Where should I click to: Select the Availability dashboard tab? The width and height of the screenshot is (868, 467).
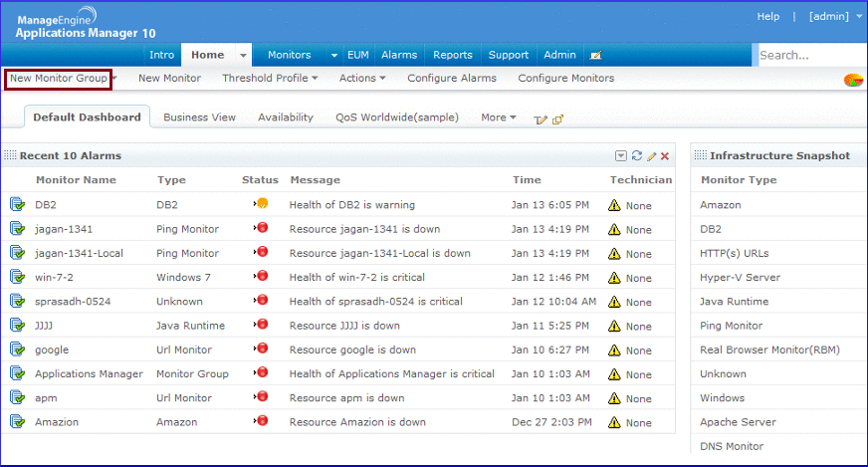coord(286,117)
